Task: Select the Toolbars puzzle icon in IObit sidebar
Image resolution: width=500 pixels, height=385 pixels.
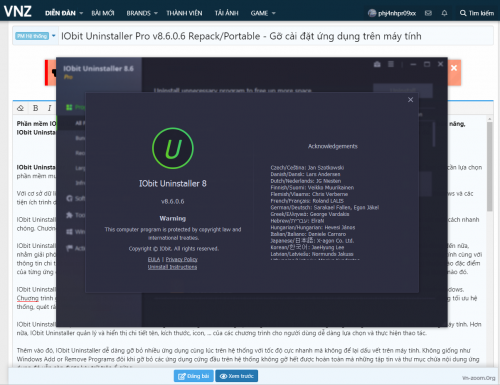Action: click(x=69, y=215)
